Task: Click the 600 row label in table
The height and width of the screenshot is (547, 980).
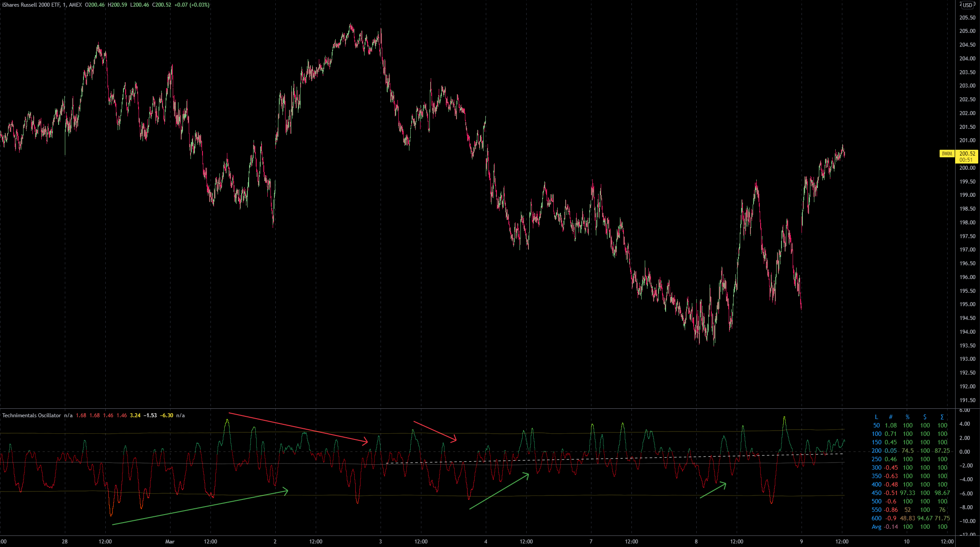Action: tap(876, 519)
